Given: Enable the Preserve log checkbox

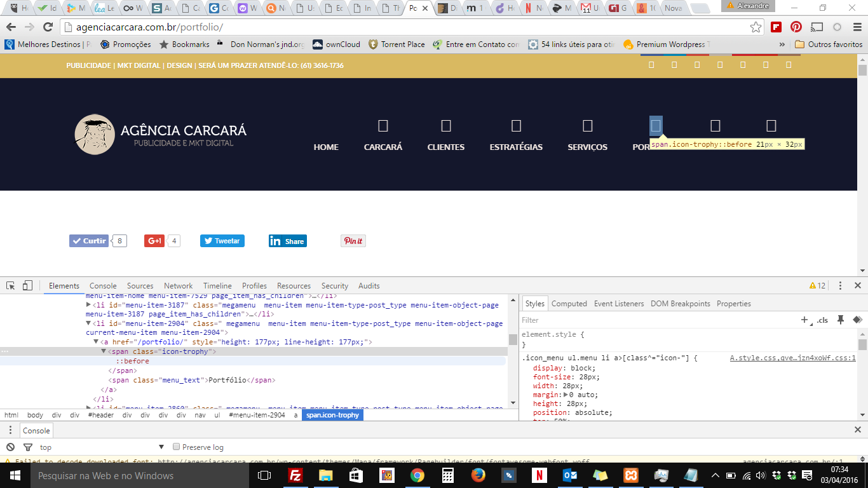Looking at the screenshot, I should (x=177, y=447).
